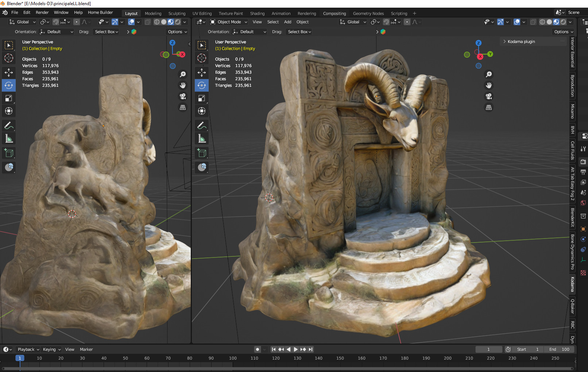This screenshot has width=588, height=372.
Task: Select the Scale tool in right viewport
Action: coord(202,98)
